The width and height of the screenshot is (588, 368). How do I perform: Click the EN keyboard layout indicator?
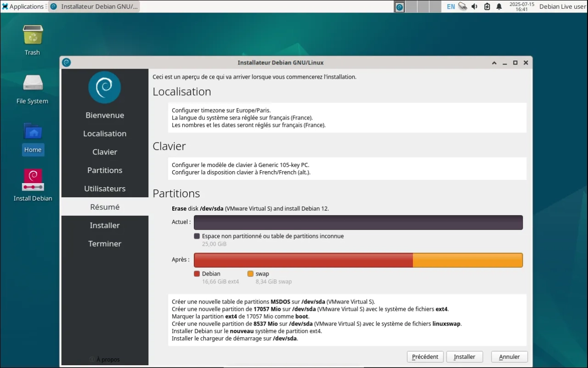451,6
